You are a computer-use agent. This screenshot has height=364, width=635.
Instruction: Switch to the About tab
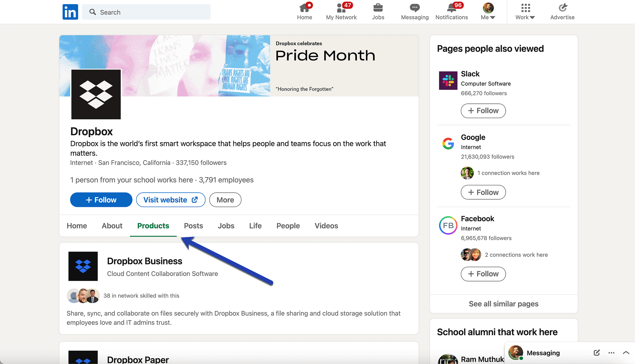tap(112, 226)
